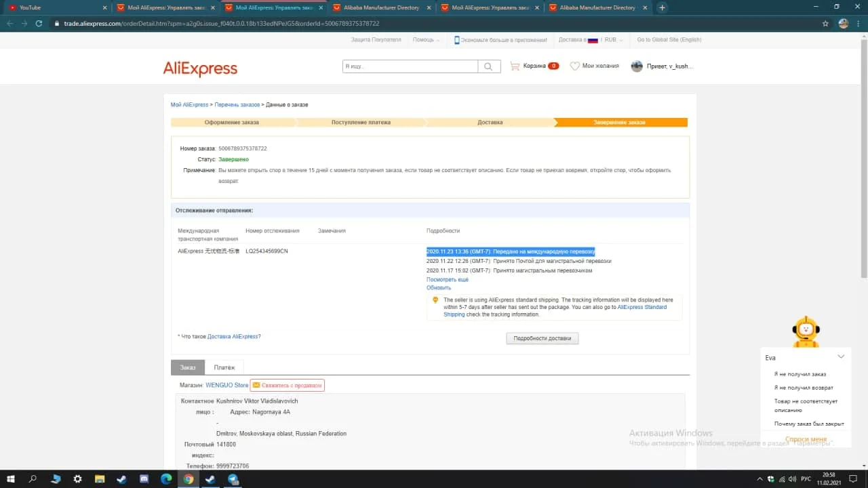
Task: Go to Перечень заказов breadcrumb
Action: tap(237, 105)
